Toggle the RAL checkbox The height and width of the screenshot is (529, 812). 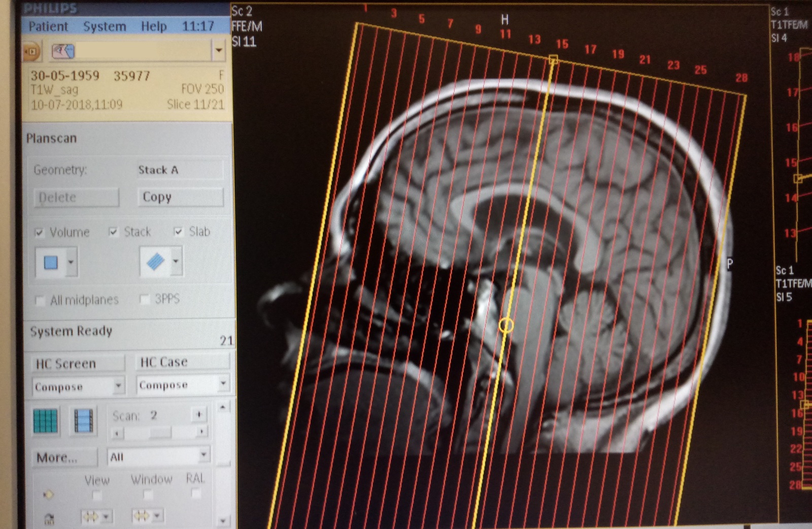tap(196, 493)
